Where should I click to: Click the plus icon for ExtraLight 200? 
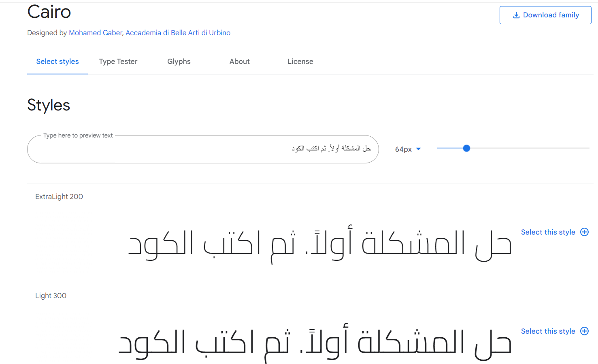[x=584, y=232]
